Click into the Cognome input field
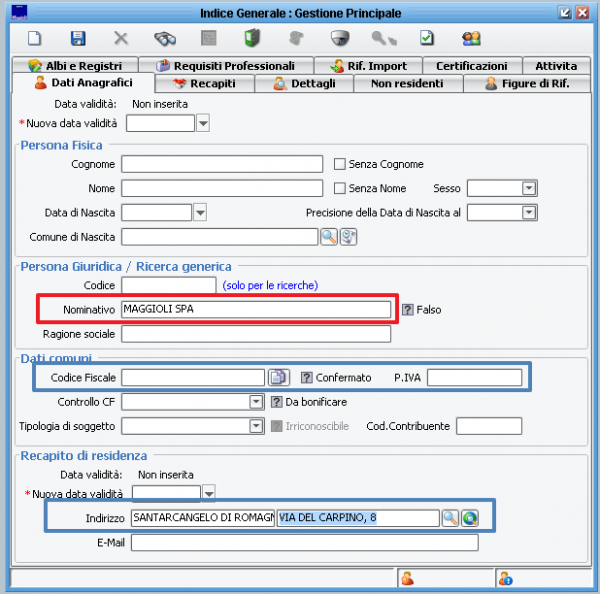600x594 pixels. (x=222, y=164)
